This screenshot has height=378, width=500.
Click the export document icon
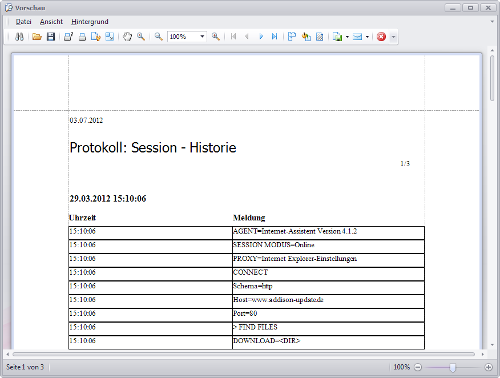[x=337, y=37]
